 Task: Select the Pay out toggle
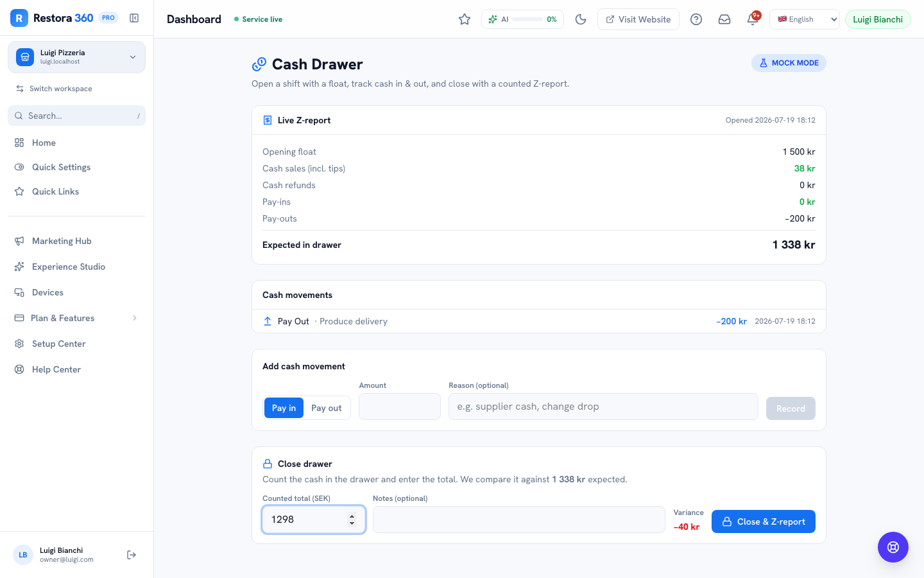(327, 408)
